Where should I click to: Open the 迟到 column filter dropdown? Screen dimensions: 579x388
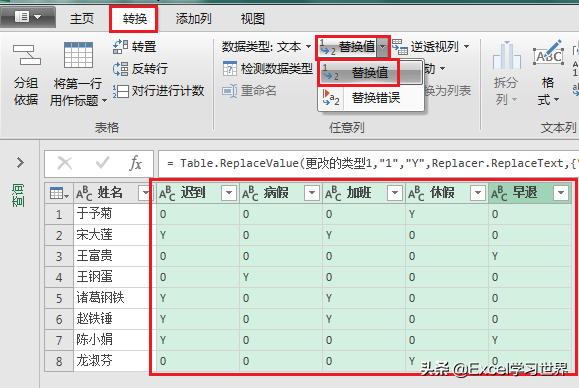click(229, 193)
